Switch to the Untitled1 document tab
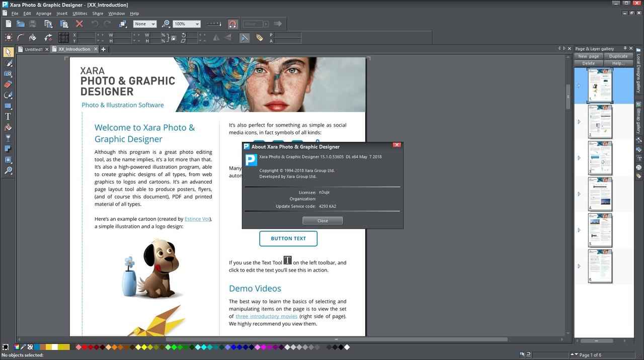This screenshot has width=644, height=360. (34, 49)
